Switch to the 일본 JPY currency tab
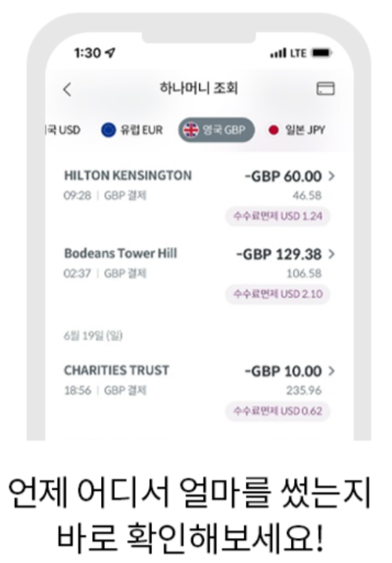The image size is (392, 563). point(296,130)
